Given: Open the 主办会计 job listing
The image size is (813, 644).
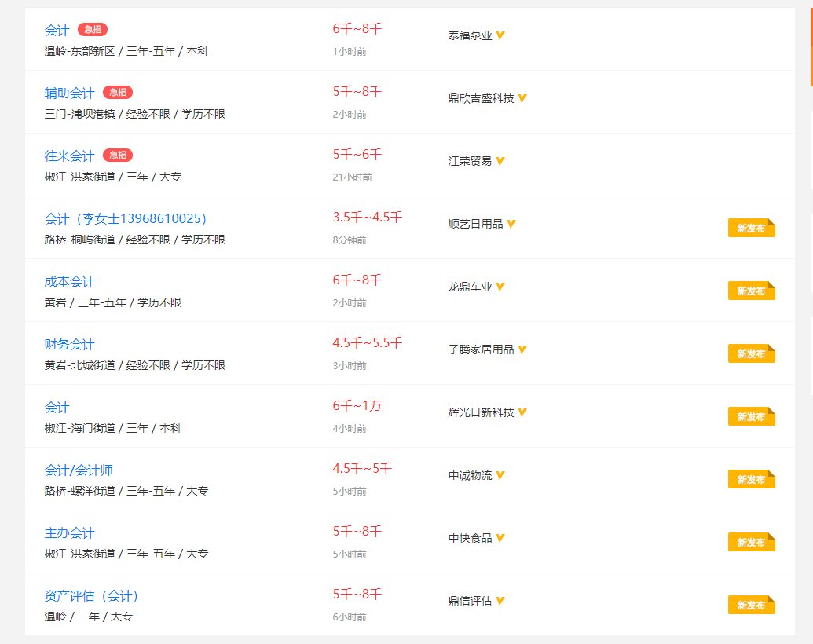Looking at the screenshot, I should click(69, 532).
